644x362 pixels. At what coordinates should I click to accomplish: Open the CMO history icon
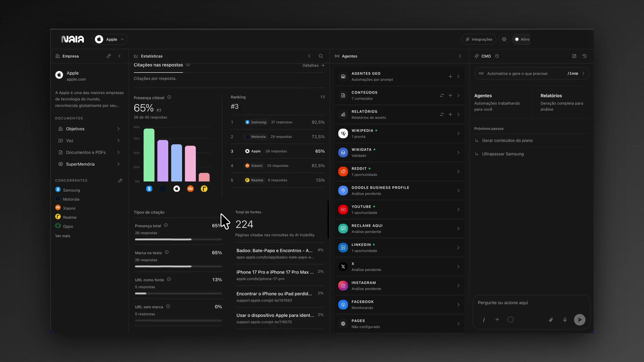[584, 56]
